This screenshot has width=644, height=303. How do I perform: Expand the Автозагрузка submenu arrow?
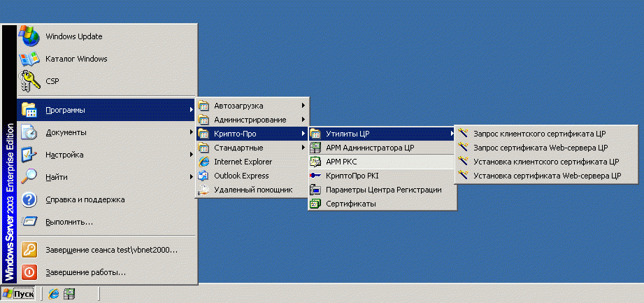tap(303, 106)
